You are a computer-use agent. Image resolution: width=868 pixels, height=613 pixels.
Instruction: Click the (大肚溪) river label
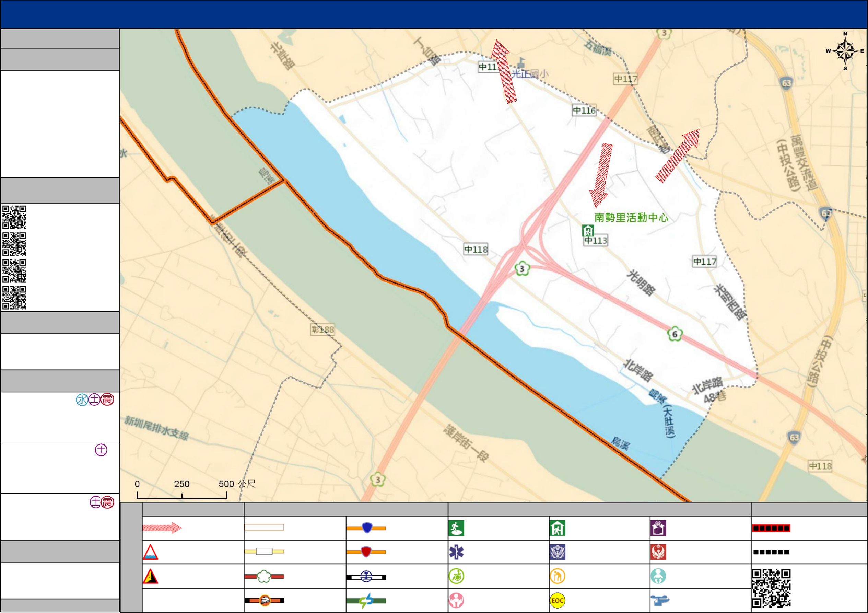coord(669,421)
